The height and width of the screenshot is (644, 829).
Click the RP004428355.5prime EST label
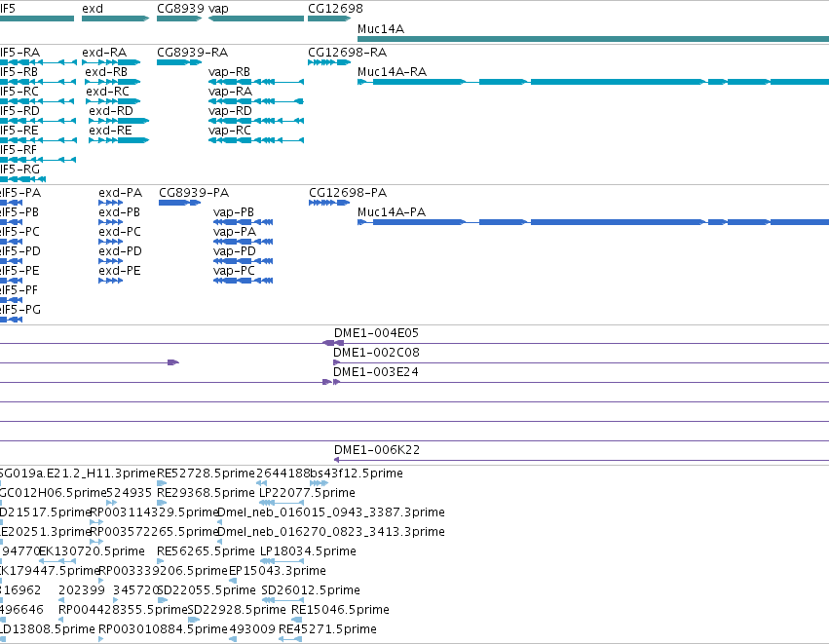click(x=123, y=610)
